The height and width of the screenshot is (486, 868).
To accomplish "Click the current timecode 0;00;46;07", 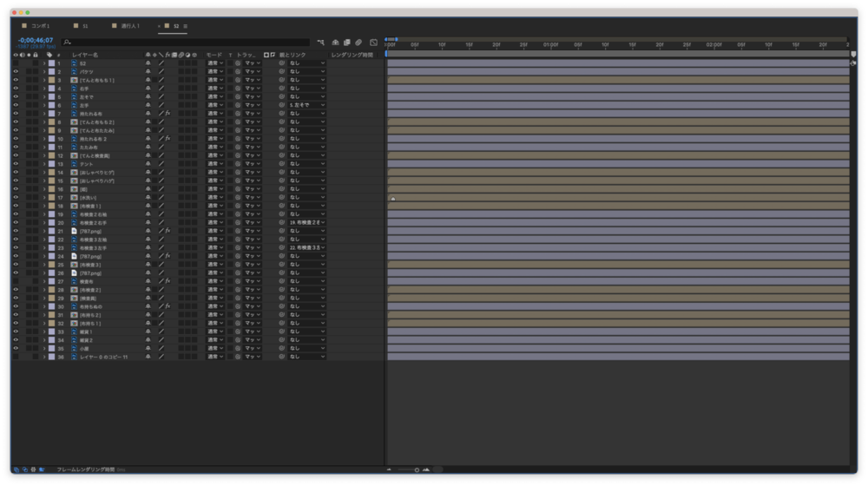I will click(x=36, y=40).
